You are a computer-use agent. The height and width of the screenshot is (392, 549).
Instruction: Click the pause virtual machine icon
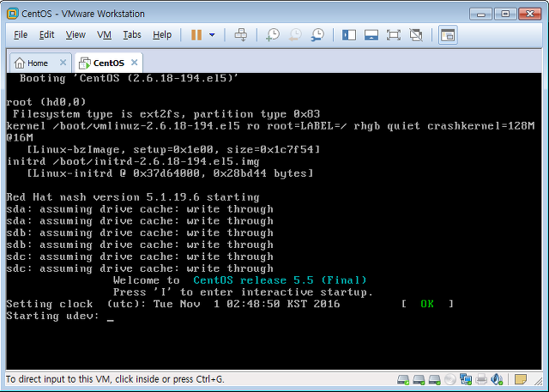pos(196,35)
